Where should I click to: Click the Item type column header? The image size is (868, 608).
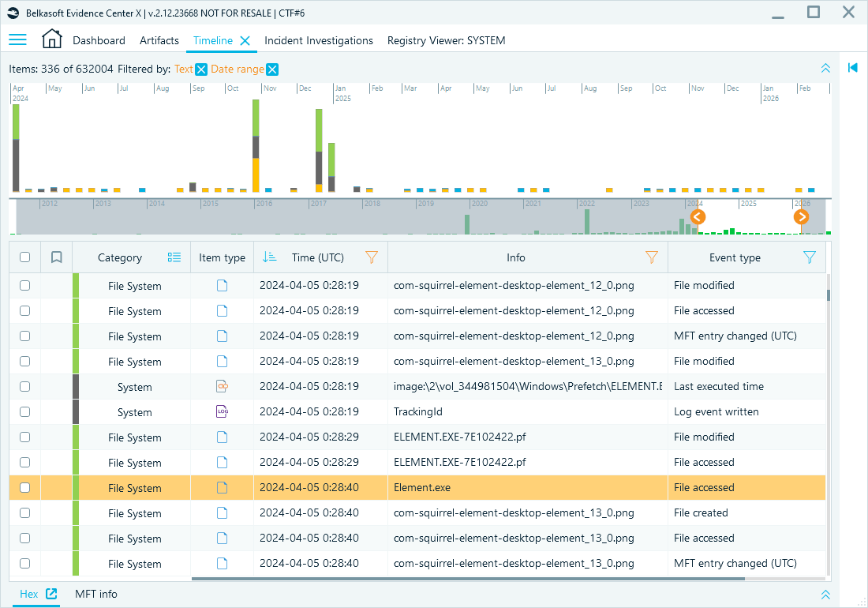[x=222, y=257]
